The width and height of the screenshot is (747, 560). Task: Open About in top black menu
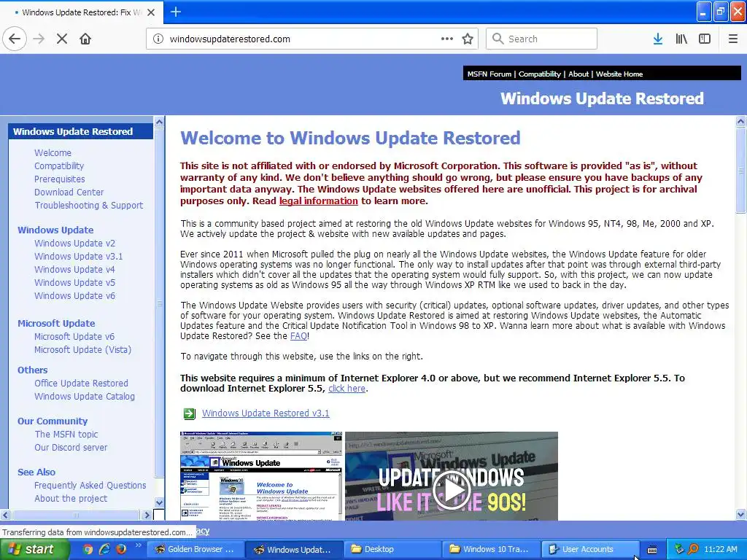pos(578,74)
